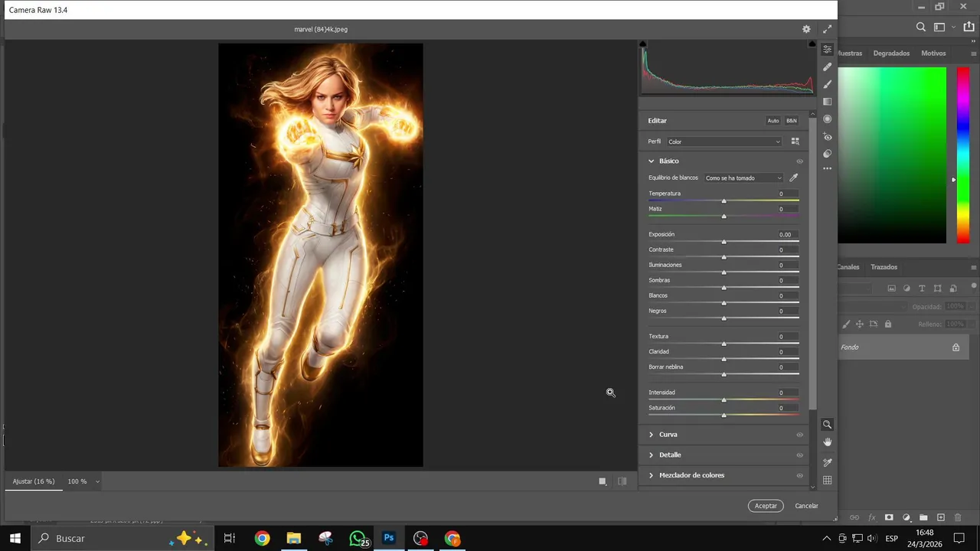
Task: Select the Zoom magnifier tool in Camera Raw
Action: point(828,425)
